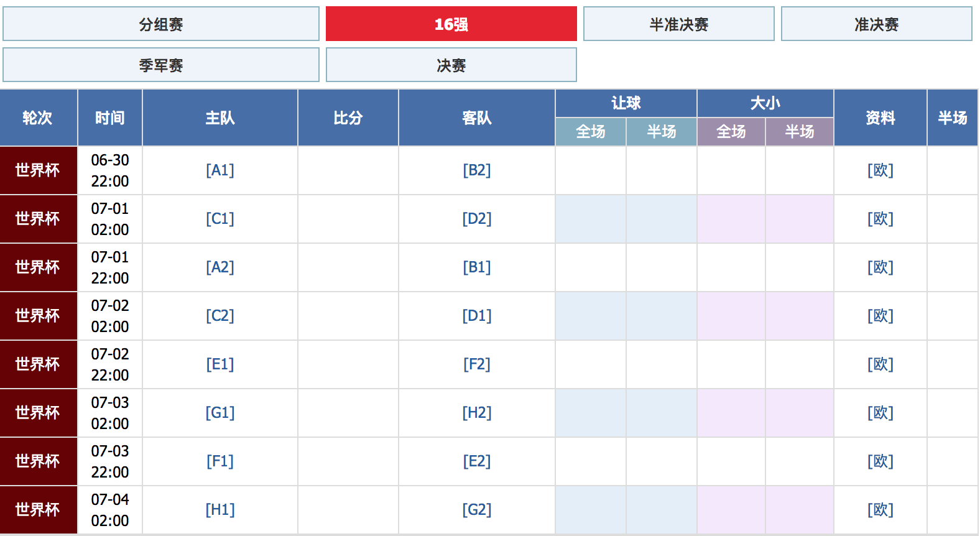Switch to the 半准决赛 tab

pos(678,24)
